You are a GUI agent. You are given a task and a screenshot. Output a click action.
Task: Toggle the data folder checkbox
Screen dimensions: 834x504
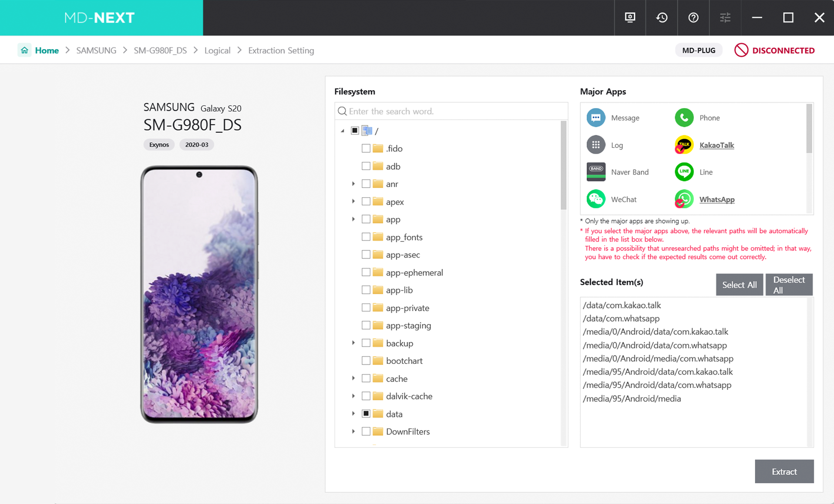point(366,414)
